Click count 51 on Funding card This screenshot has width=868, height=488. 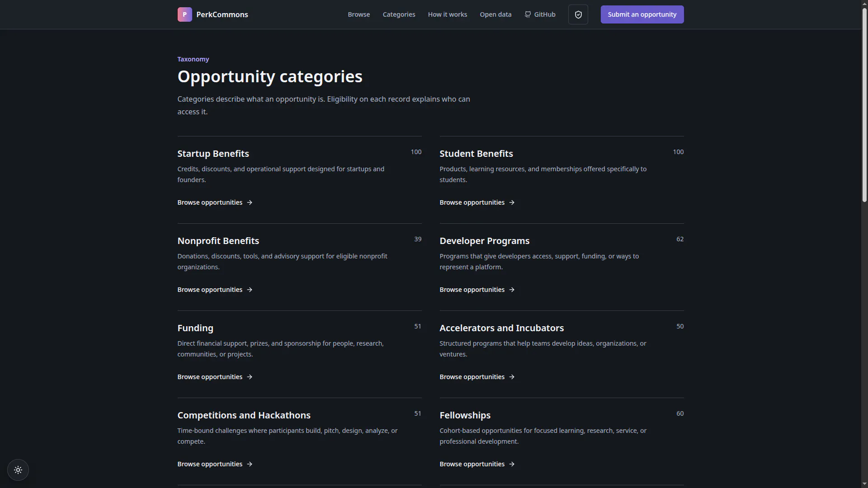tap(418, 326)
